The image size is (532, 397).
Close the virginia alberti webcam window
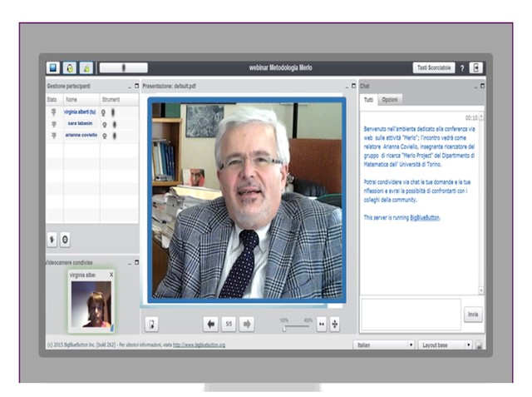tap(111, 275)
